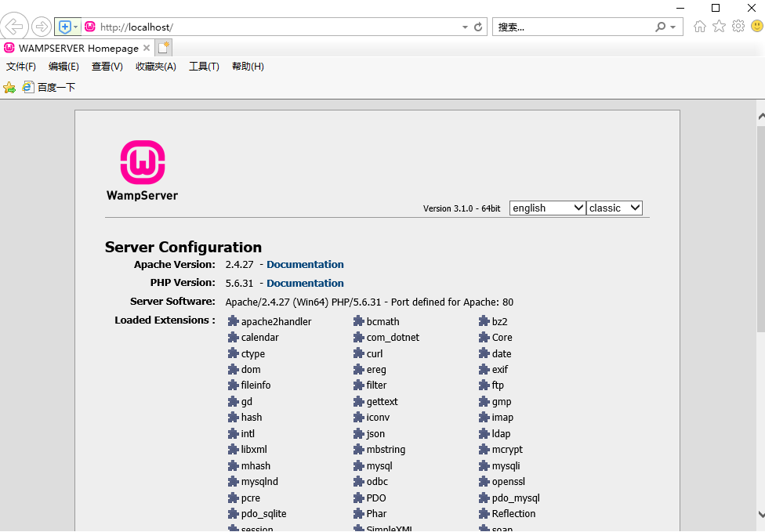Click the smiley feedback icon

pos(757,27)
